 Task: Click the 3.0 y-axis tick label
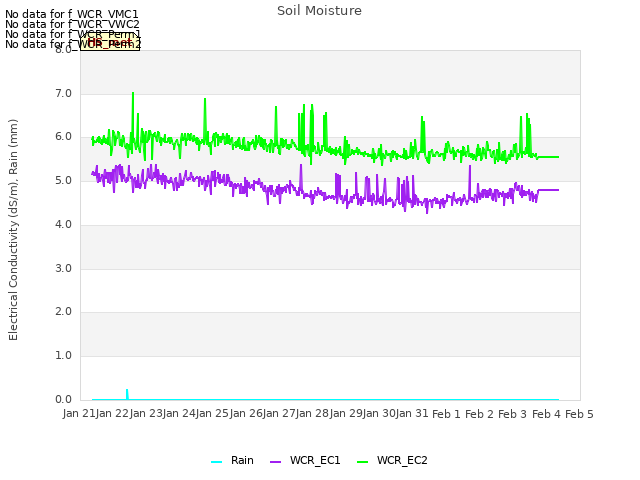63,269
